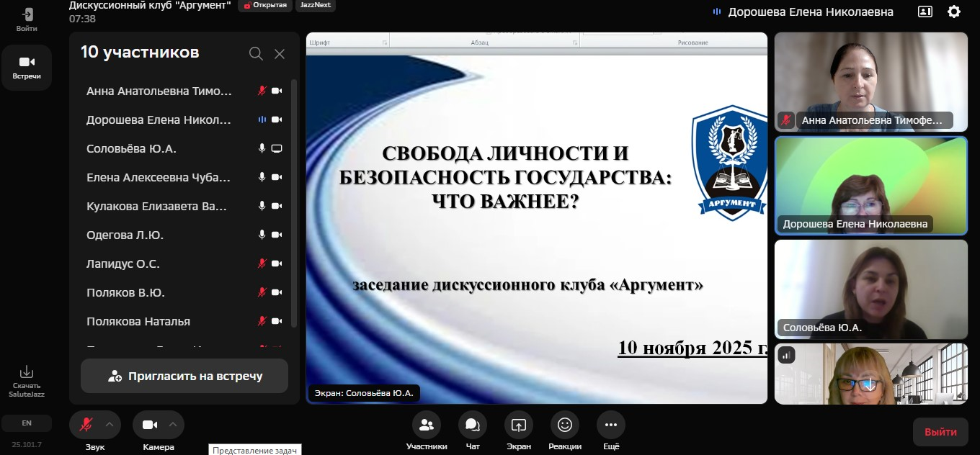This screenshot has width=980, height=455.
Task: Search participants using magnifier icon
Action: click(256, 53)
